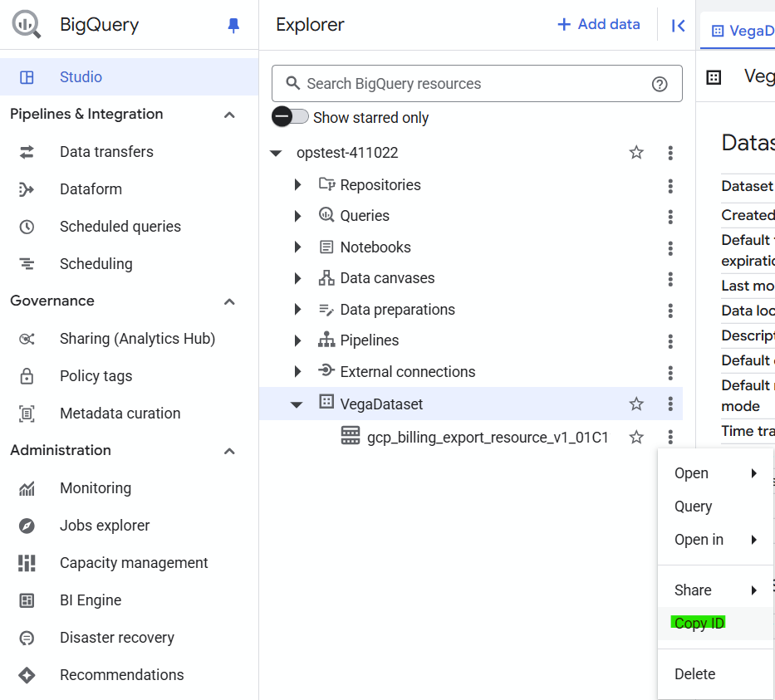Select Copy ID in the context menu
Image resolution: width=775 pixels, height=700 pixels.
click(x=716, y=624)
